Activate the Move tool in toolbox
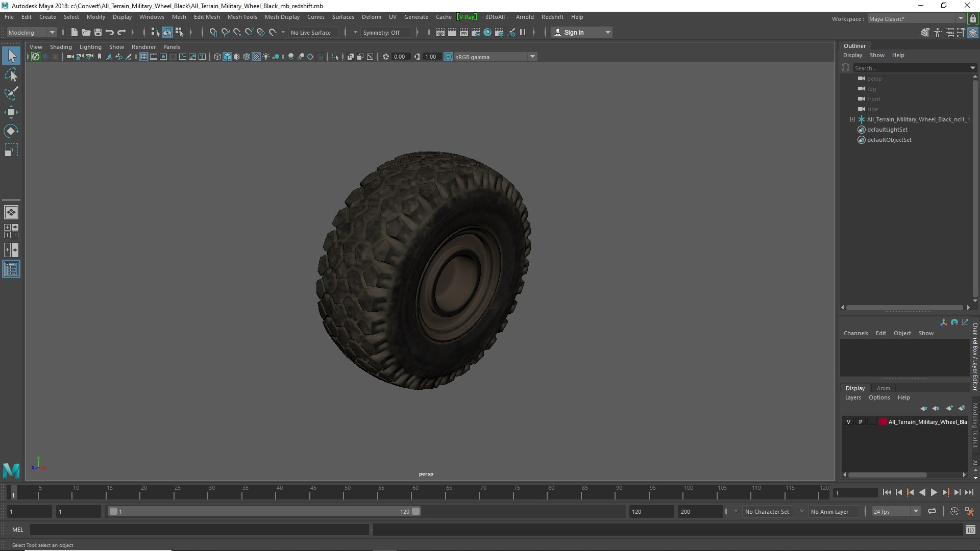Screen dimensions: 980x551 coord(11,112)
